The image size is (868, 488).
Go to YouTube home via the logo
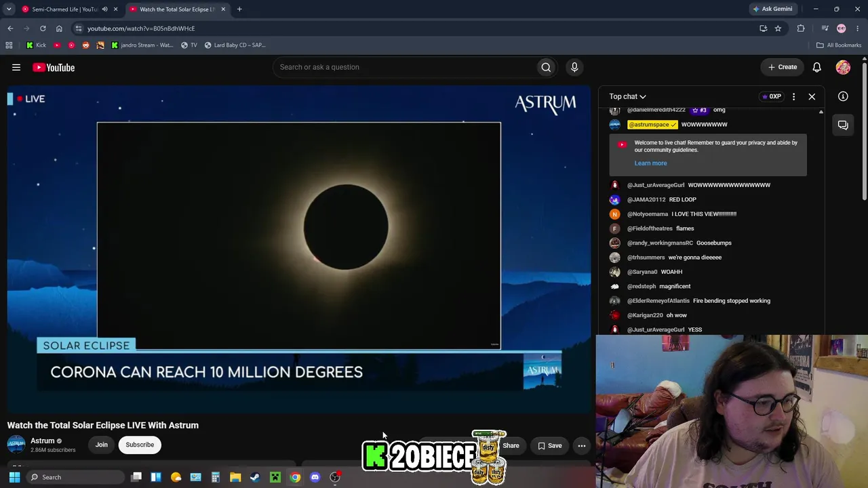click(x=54, y=67)
